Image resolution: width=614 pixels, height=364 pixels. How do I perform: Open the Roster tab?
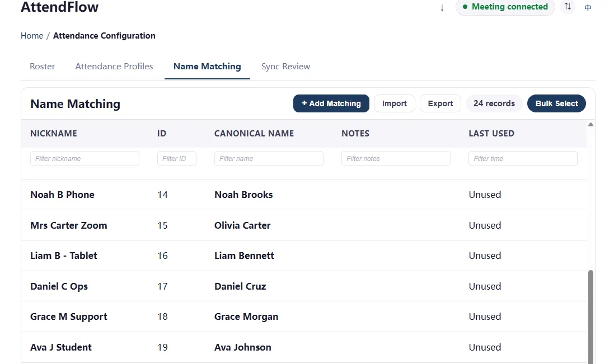(x=43, y=67)
